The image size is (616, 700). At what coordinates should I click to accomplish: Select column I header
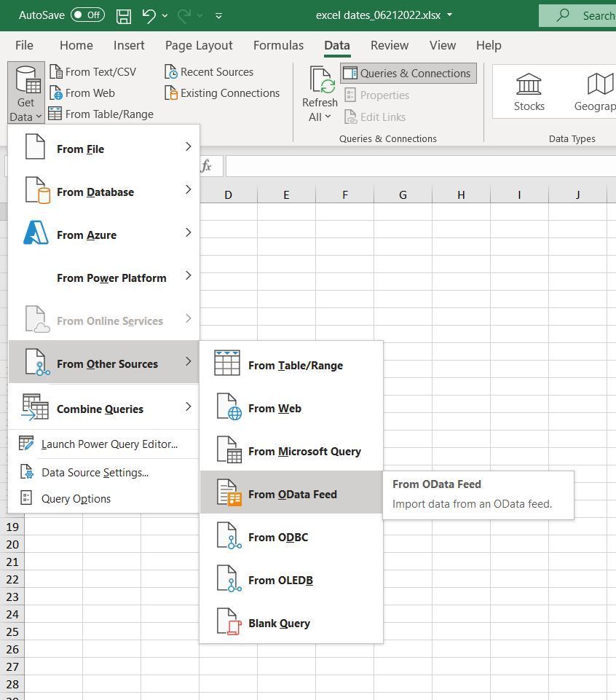(x=519, y=194)
